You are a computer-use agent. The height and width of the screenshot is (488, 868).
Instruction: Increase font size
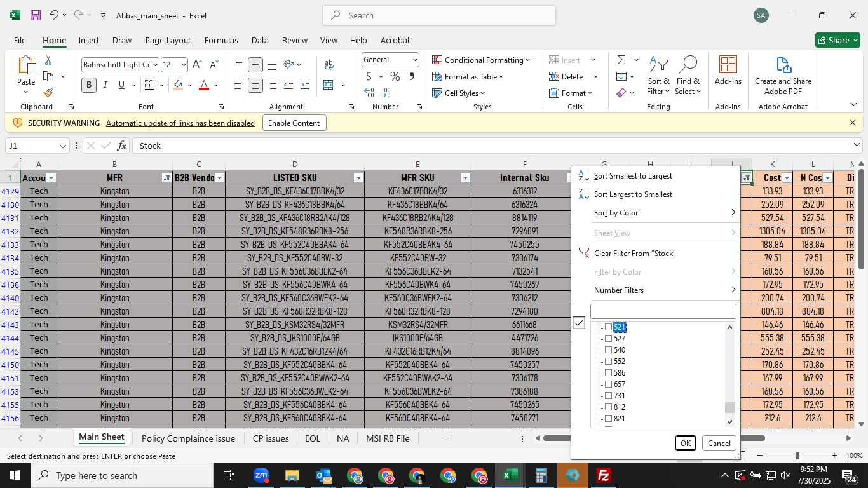pyautogui.click(x=197, y=65)
